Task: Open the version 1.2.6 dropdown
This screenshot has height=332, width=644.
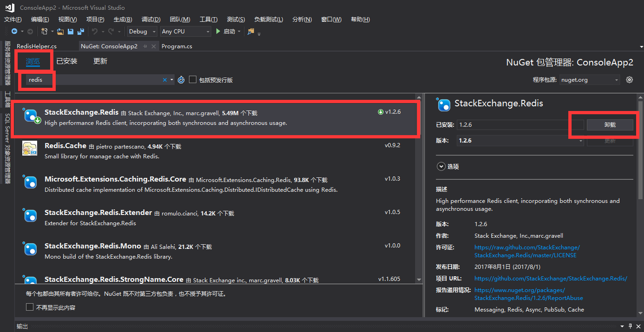Action: click(x=520, y=141)
